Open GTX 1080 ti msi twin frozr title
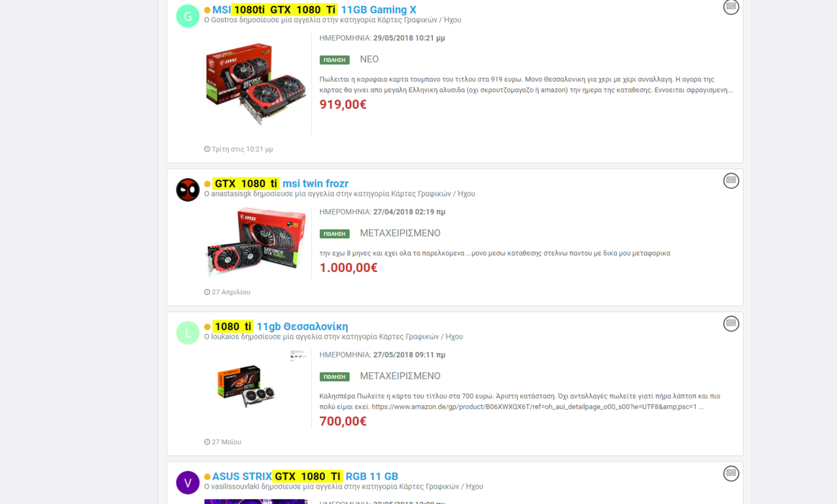The height and width of the screenshot is (504, 837). [x=281, y=184]
